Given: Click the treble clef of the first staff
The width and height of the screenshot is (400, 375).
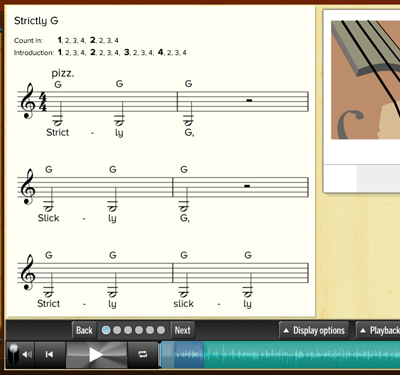Looking at the screenshot, I should pyautogui.click(x=28, y=101).
